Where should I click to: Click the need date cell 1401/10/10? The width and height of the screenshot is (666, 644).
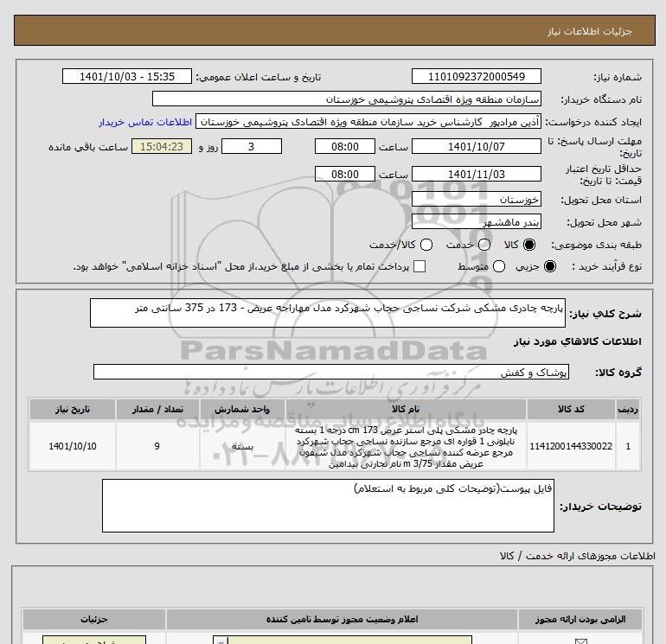(x=72, y=446)
